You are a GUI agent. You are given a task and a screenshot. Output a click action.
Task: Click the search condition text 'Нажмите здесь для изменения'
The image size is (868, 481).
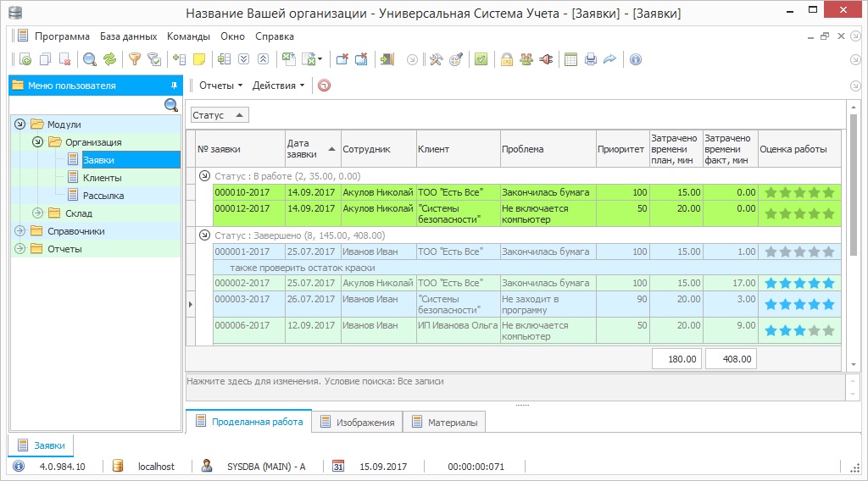click(x=253, y=381)
